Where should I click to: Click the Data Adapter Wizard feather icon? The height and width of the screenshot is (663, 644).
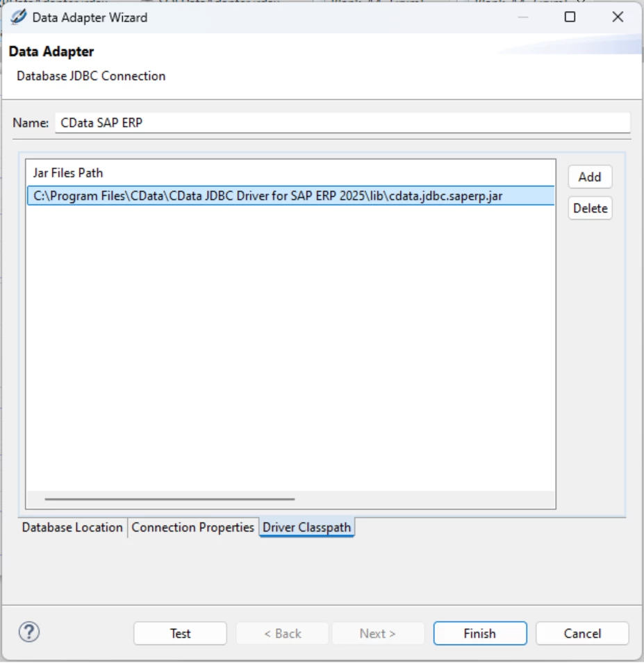[x=18, y=17]
